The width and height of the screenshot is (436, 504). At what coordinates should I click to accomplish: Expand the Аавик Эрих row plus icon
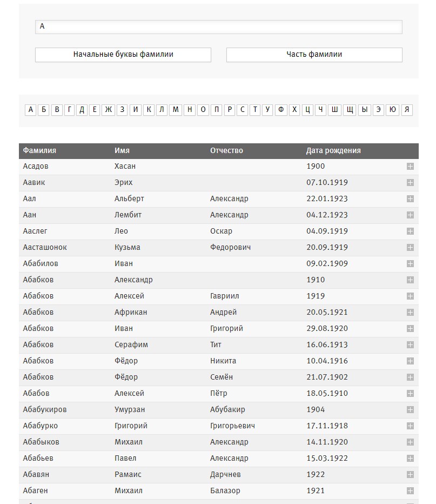(x=410, y=183)
